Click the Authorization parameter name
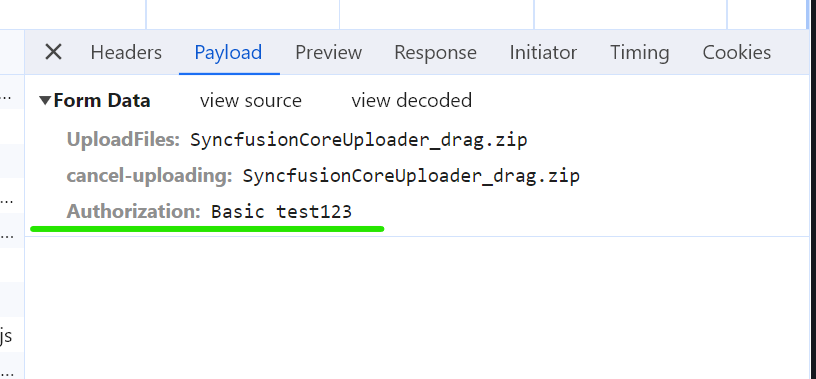 pyautogui.click(x=134, y=211)
